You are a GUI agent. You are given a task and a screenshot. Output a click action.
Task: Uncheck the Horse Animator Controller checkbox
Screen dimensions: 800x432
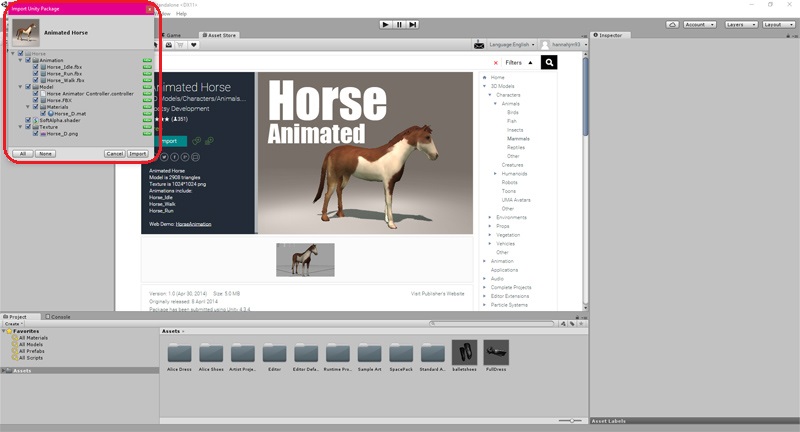tap(36, 94)
